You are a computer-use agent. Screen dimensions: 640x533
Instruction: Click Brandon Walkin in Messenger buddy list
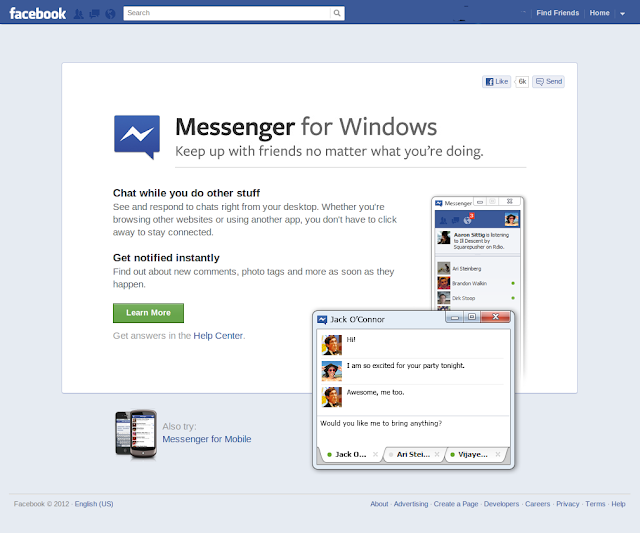(x=477, y=283)
